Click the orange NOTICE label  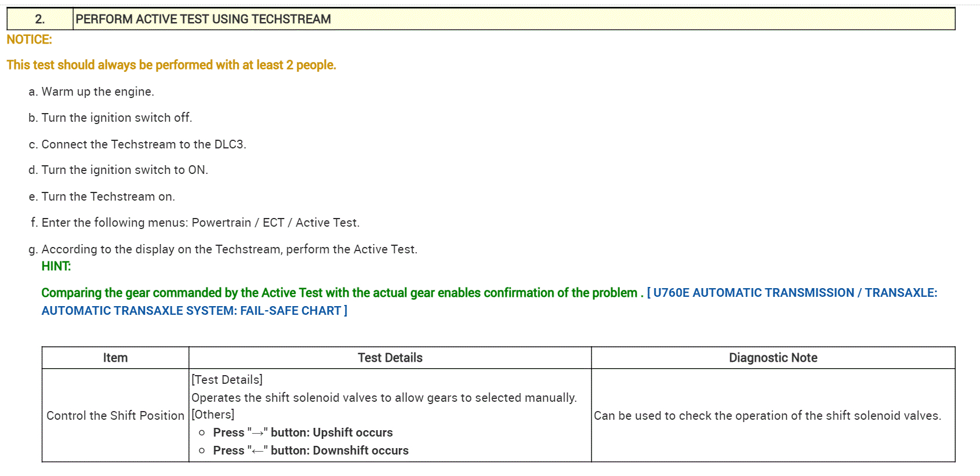pos(29,39)
